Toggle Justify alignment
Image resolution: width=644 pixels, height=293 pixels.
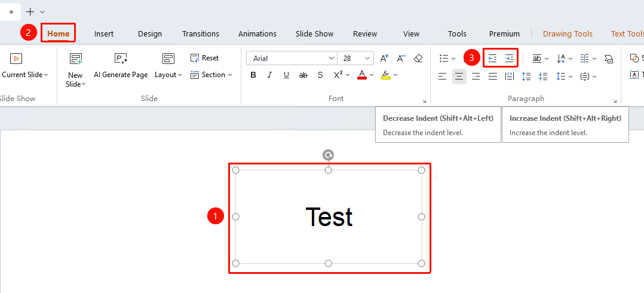tap(492, 76)
